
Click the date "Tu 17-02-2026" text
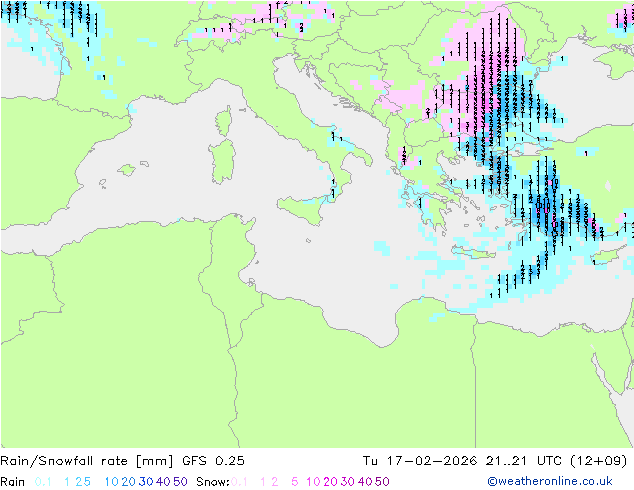(x=420, y=461)
